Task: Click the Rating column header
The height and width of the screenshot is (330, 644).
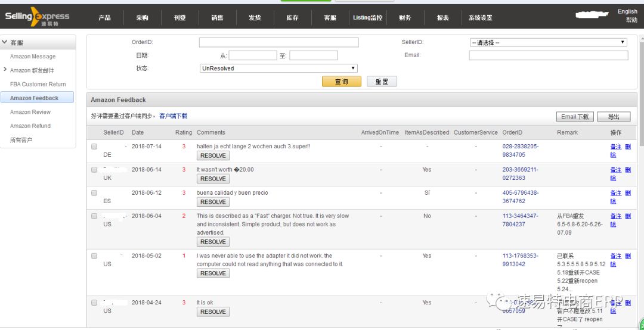Action: [183, 133]
